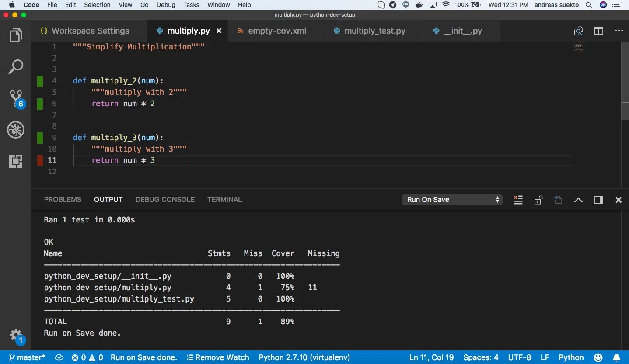Click the red coverage marker on line 11
Screen dimensions: 629x364
pos(40,160)
